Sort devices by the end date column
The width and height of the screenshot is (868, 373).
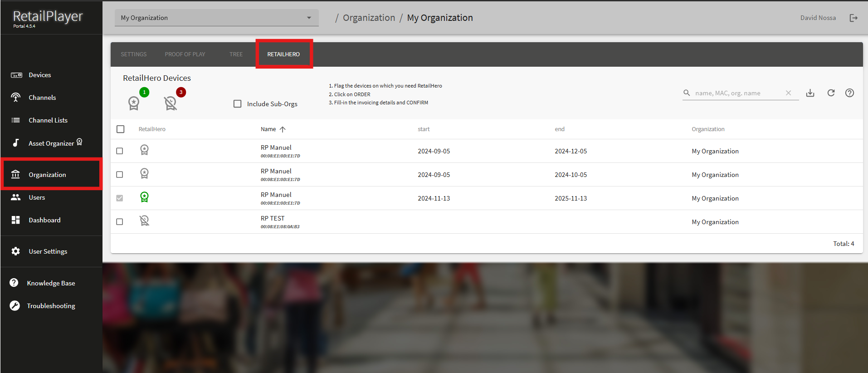(x=559, y=129)
